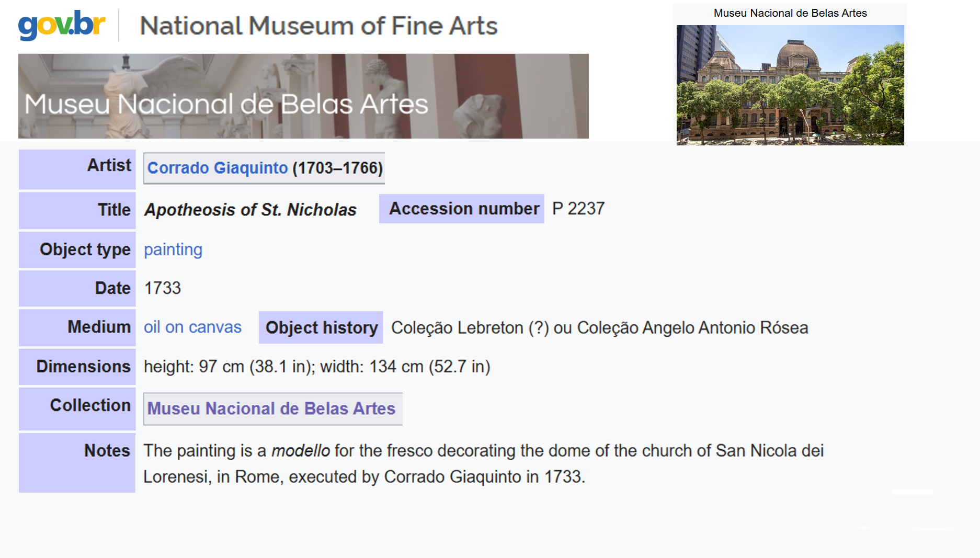This screenshot has width=980, height=558.
Task: Select the Accession number label
Action: point(463,209)
